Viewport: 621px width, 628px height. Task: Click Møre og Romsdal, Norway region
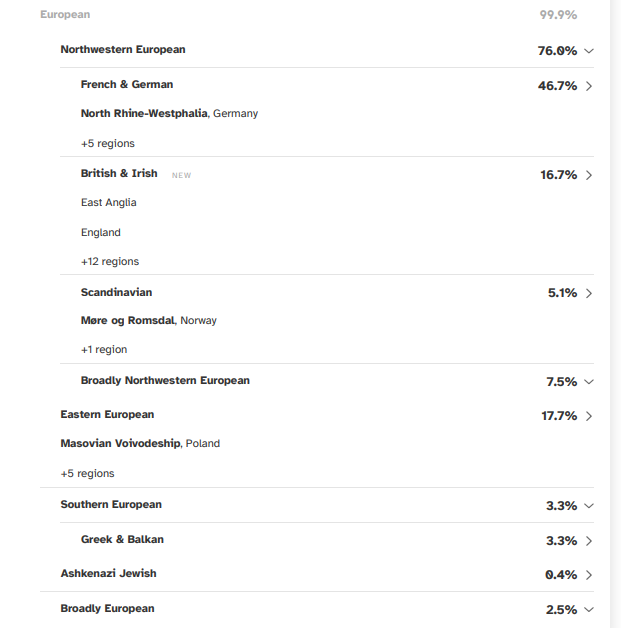tap(149, 320)
